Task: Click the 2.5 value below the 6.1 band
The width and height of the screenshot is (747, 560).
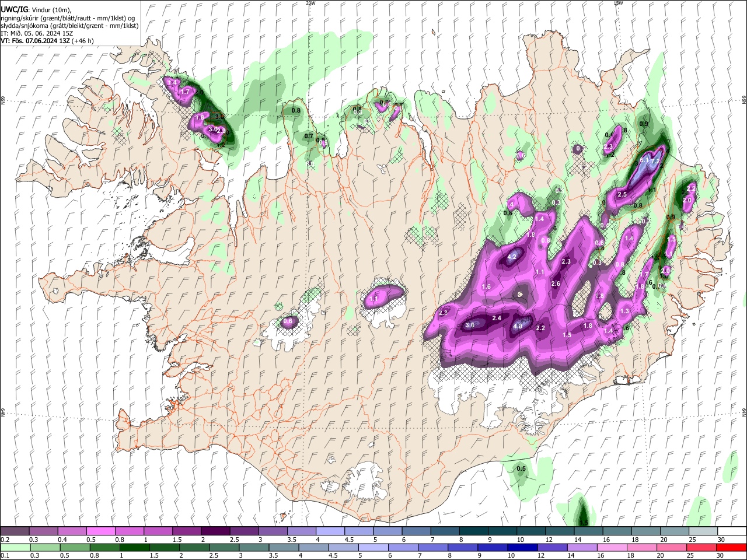Action: point(622,194)
